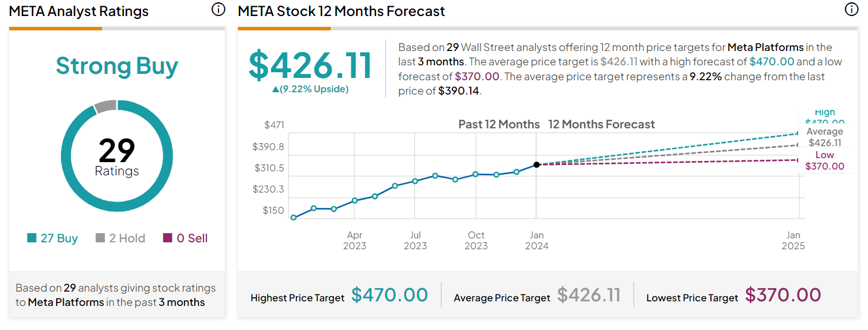This screenshot has height=330, width=868.
Task: Click the black current price dot on the chart
Action: tap(537, 165)
